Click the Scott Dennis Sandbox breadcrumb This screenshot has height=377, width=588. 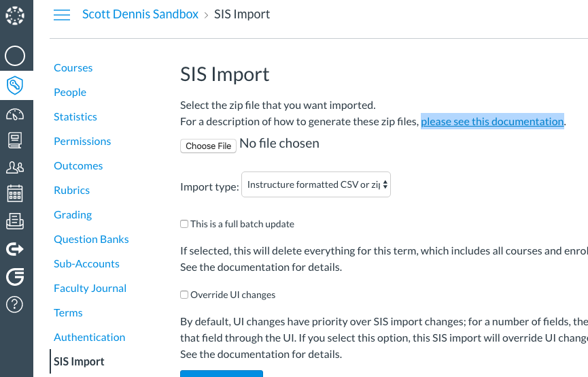click(140, 14)
